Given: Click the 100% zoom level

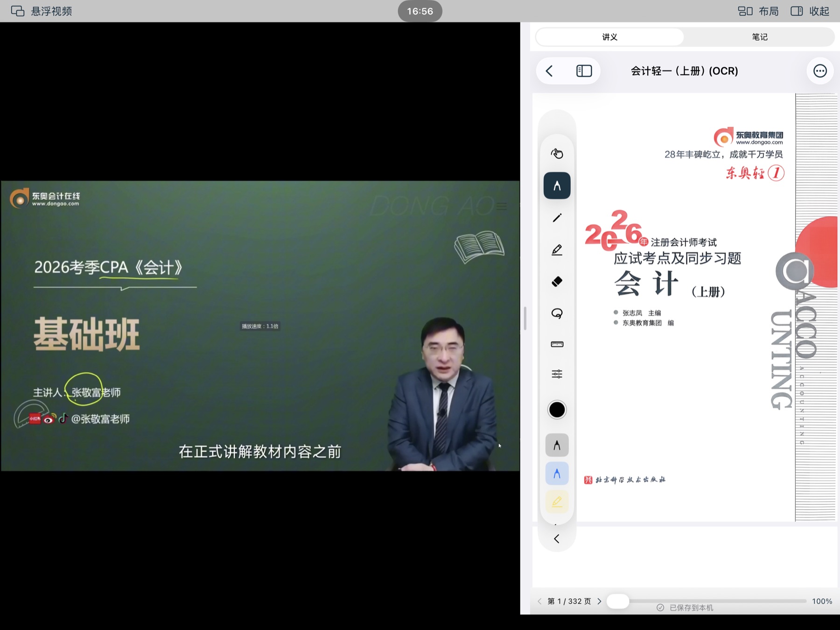Looking at the screenshot, I should [822, 602].
